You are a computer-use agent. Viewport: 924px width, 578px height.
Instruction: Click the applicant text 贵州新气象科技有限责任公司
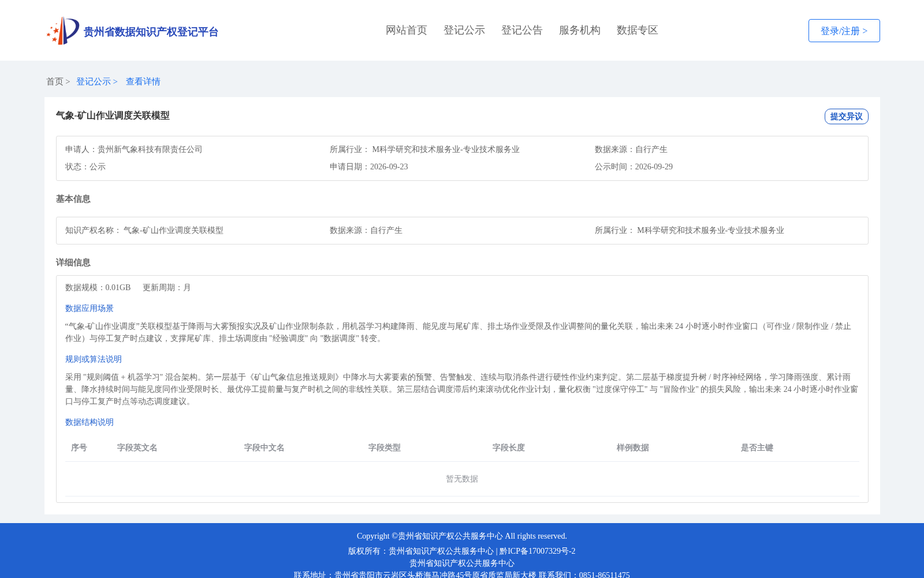click(150, 149)
